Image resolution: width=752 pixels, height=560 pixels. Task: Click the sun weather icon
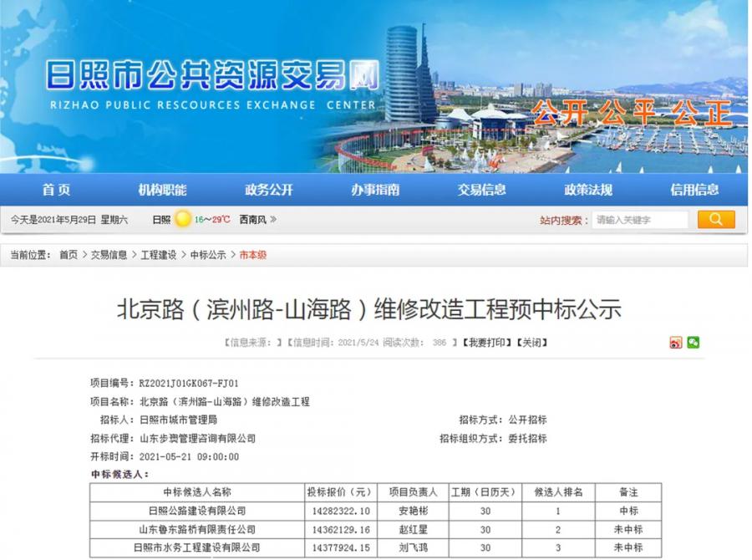(x=183, y=220)
